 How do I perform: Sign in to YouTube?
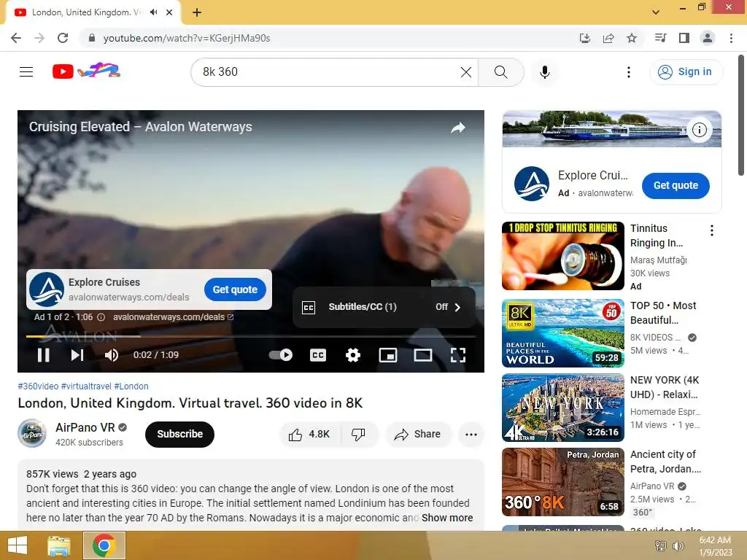pos(686,72)
